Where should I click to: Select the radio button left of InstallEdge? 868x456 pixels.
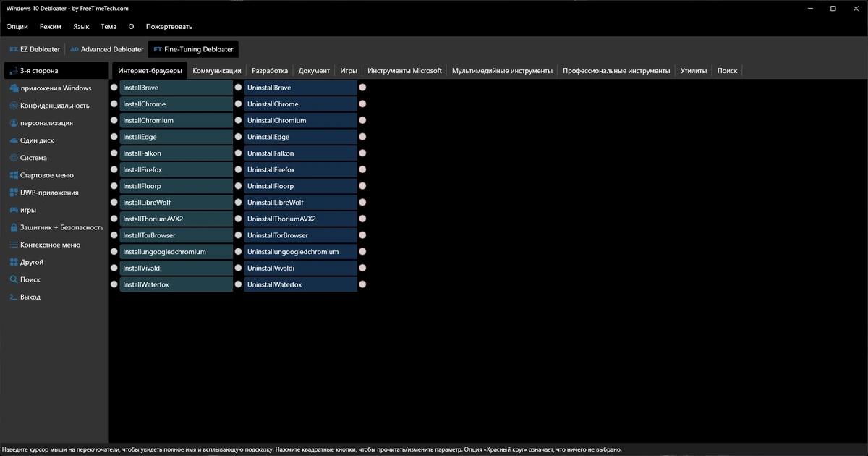coord(114,137)
